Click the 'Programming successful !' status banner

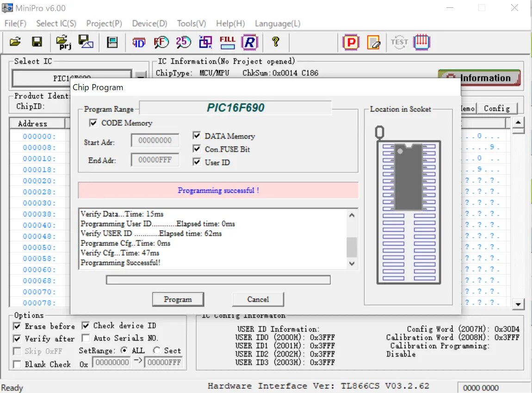pos(218,190)
